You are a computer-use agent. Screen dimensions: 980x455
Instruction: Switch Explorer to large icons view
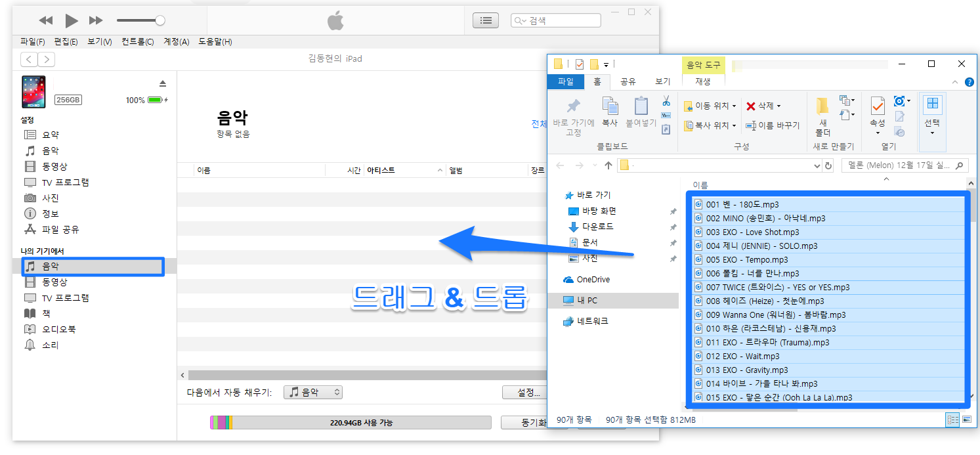click(966, 420)
